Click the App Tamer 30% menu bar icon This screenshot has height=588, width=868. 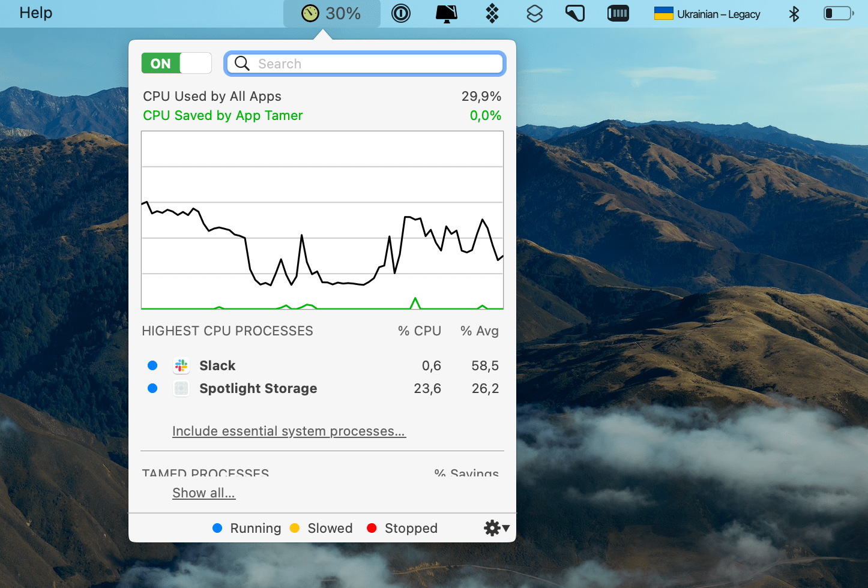(331, 13)
